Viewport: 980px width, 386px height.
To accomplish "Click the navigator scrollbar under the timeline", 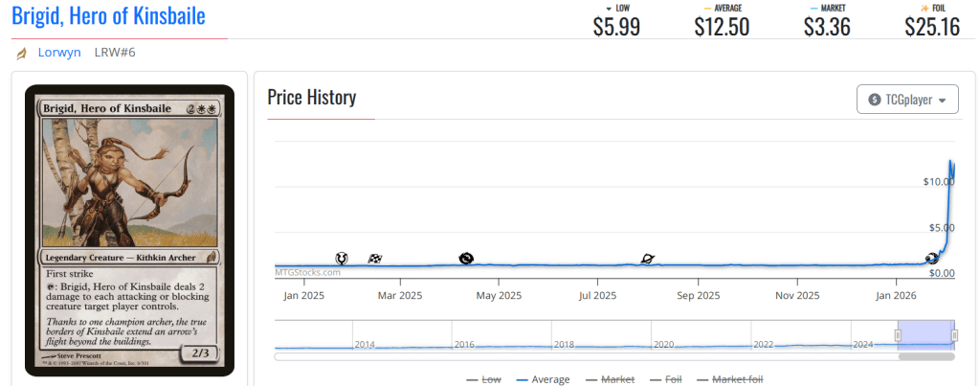I will pyautogui.click(x=925, y=356).
